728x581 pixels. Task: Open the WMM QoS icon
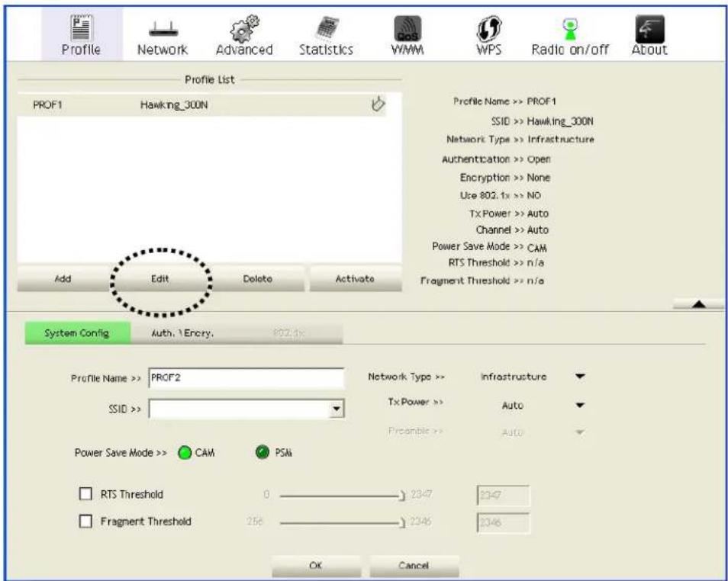[x=407, y=29]
